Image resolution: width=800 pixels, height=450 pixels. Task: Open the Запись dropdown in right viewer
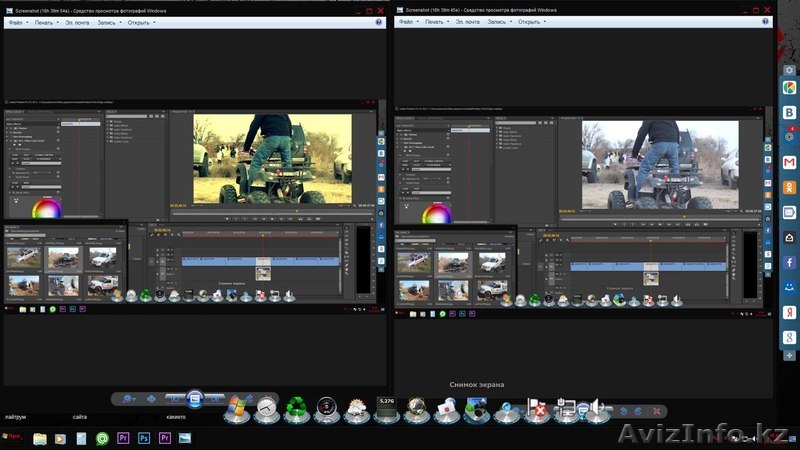497,21
